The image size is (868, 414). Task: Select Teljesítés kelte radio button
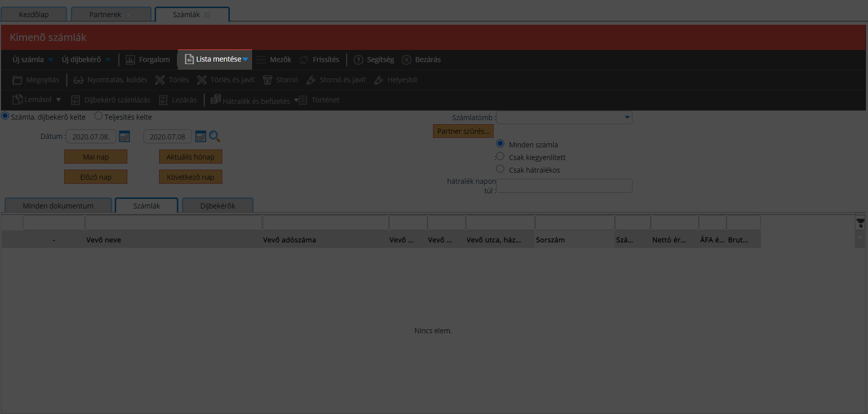(x=99, y=116)
